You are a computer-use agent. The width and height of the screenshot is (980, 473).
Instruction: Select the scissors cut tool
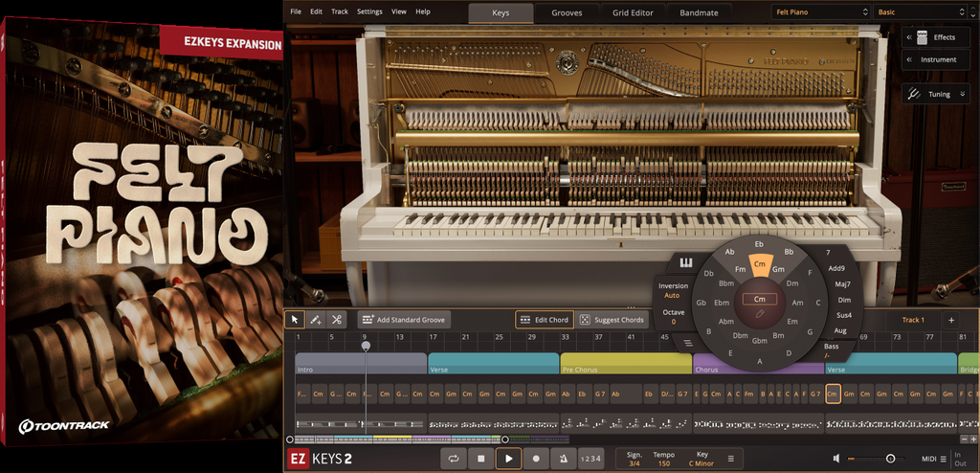click(336, 320)
